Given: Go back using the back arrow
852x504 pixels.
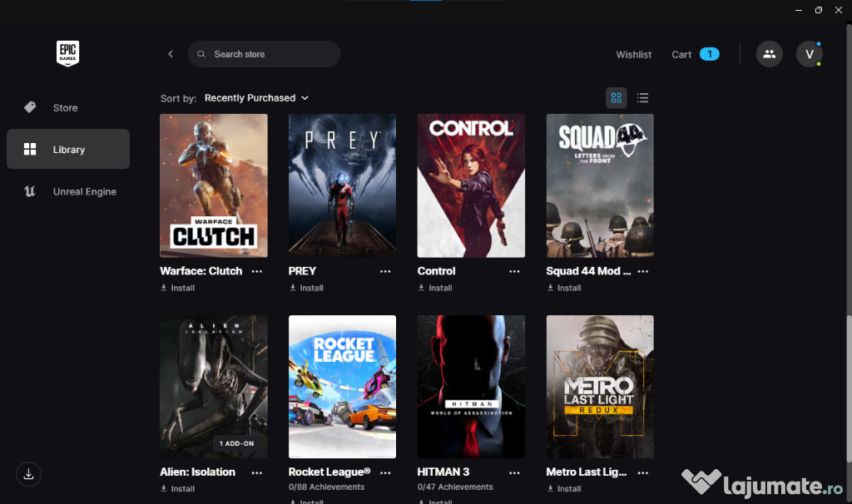Looking at the screenshot, I should [x=170, y=54].
